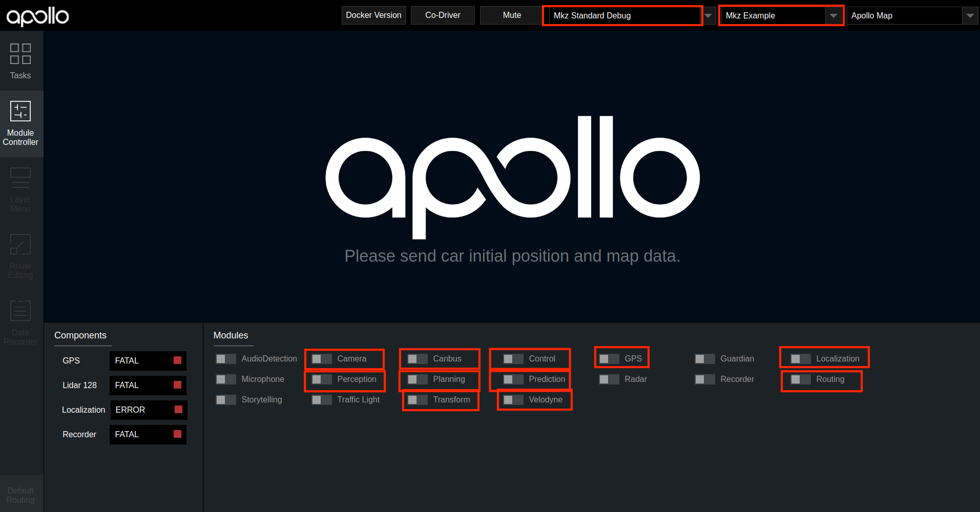The image size is (980, 512).
Task: Click the GPS component label
Action: [x=71, y=360]
